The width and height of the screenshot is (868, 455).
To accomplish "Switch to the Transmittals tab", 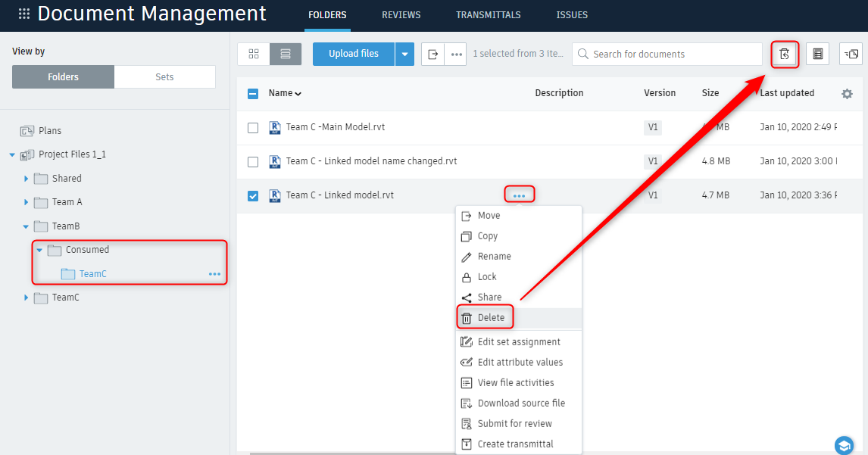I will (488, 14).
